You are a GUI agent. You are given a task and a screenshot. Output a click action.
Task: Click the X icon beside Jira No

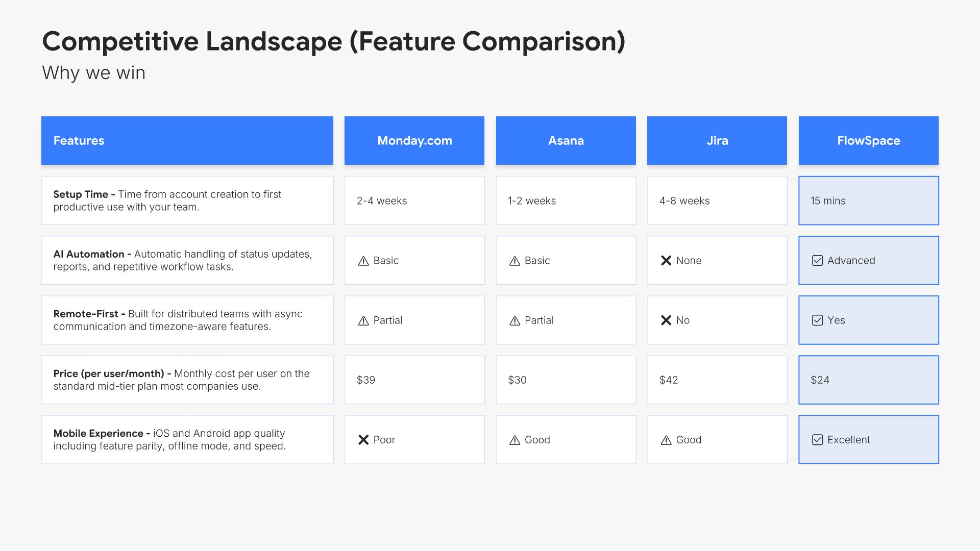tap(666, 320)
